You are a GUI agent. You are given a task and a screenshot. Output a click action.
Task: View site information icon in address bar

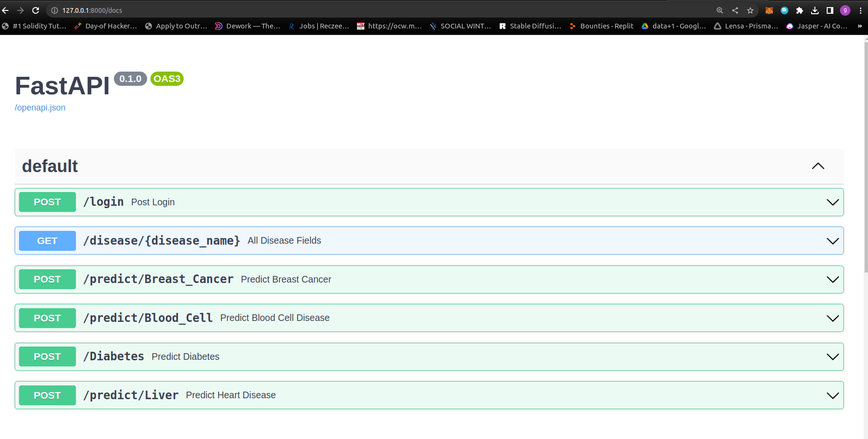(x=55, y=10)
